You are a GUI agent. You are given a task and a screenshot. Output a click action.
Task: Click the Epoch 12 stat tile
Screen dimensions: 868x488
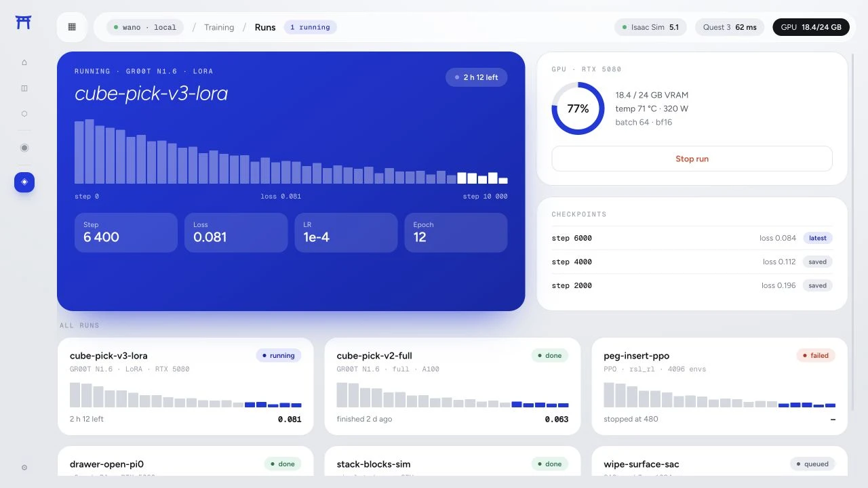[456, 232]
